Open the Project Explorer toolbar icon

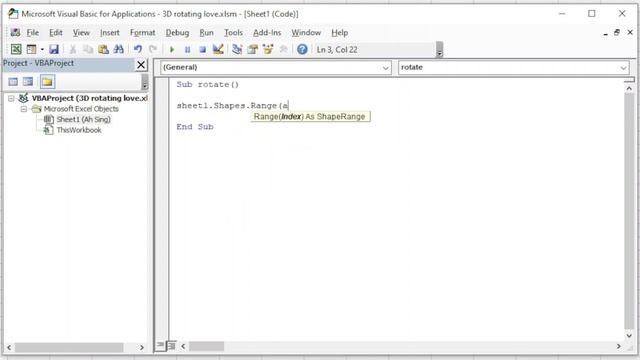[237, 49]
